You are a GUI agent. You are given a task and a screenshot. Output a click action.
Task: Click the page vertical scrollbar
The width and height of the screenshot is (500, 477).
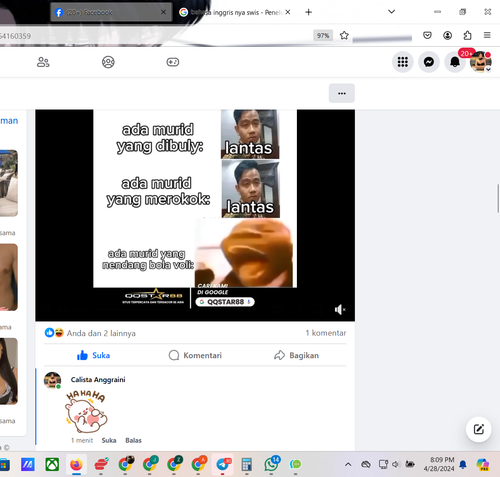pyautogui.click(x=498, y=198)
